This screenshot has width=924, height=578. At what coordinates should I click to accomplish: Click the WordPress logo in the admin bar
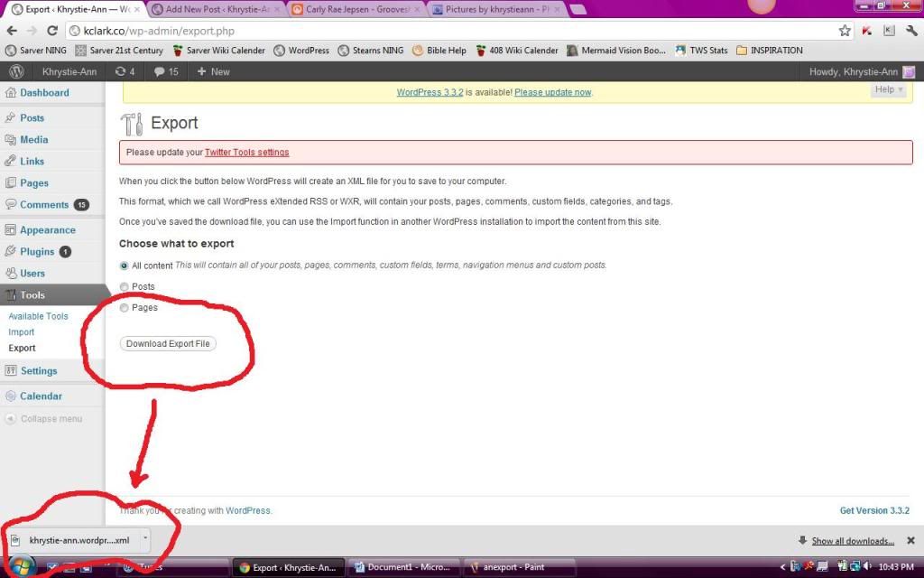16,71
